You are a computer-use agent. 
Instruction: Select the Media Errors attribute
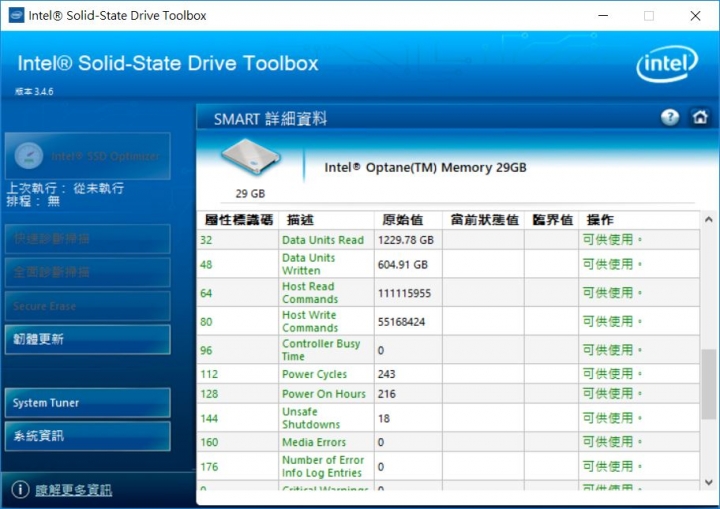click(x=314, y=442)
